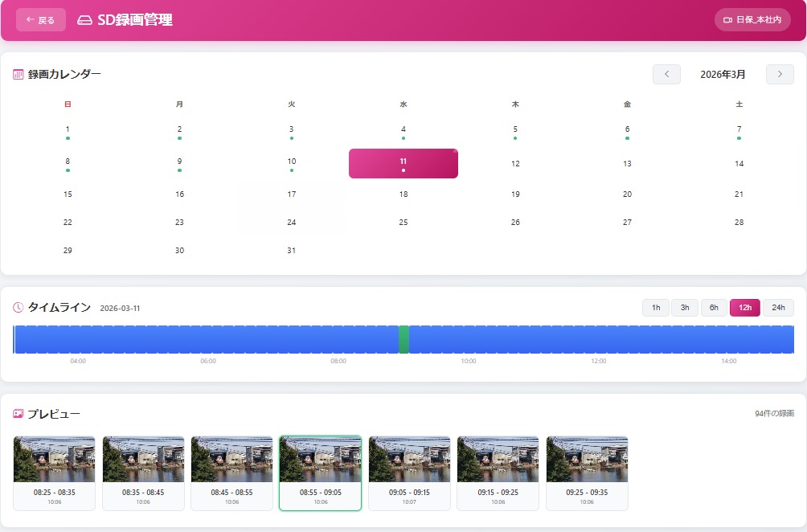Image resolution: width=807 pixels, height=532 pixels.
Task: Choose the 24h timeline view
Action: (x=778, y=308)
